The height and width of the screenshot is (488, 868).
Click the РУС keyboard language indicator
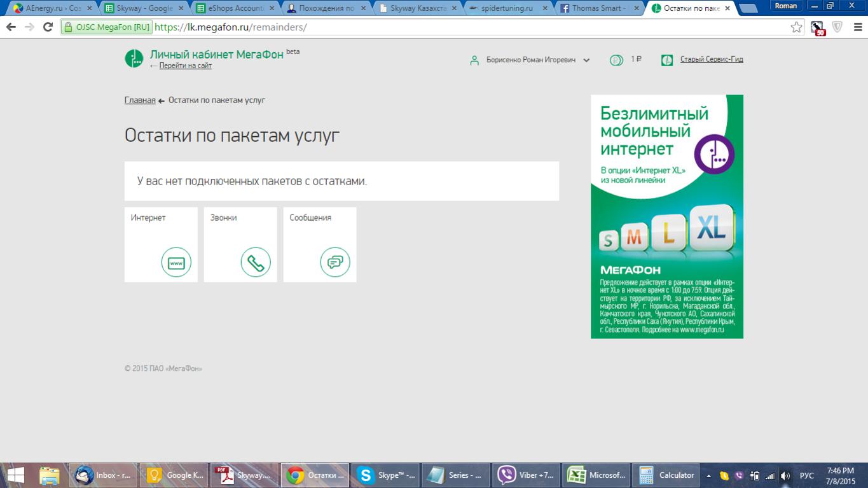(806, 476)
